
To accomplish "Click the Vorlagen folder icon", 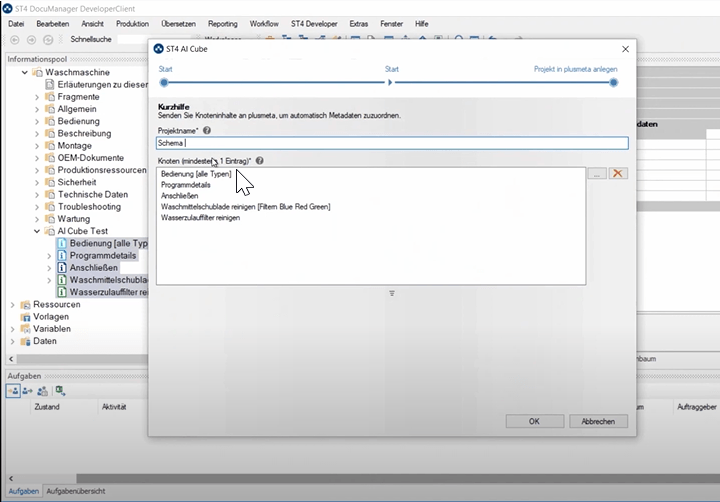I will point(26,317).
